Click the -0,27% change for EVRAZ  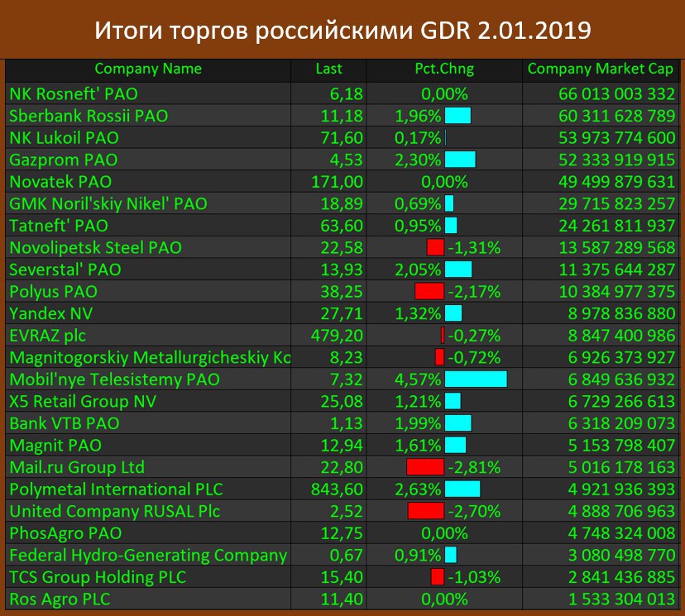coord(474,336)
